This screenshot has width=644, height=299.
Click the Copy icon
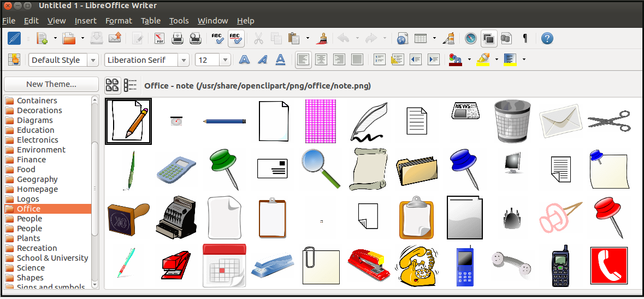click(x=276, y=39)
